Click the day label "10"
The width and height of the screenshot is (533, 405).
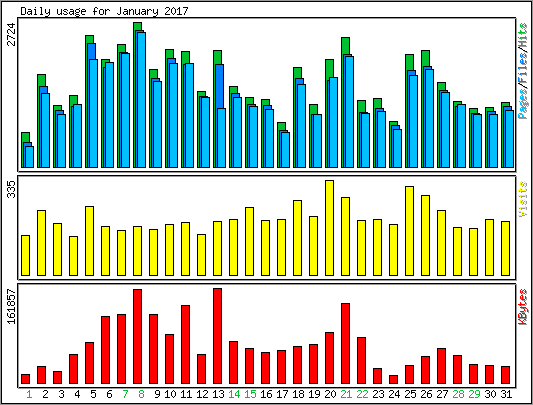[170, 394]
